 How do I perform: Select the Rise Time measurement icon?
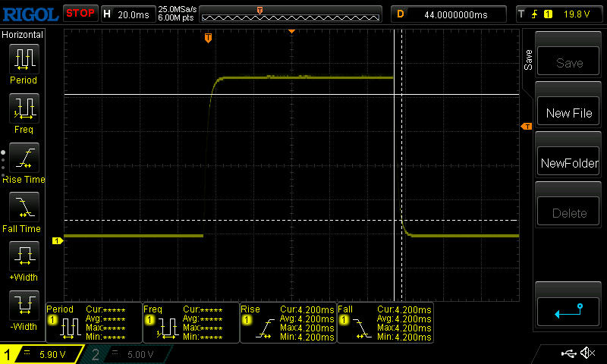pyautogui.click(x=23, y=162)
